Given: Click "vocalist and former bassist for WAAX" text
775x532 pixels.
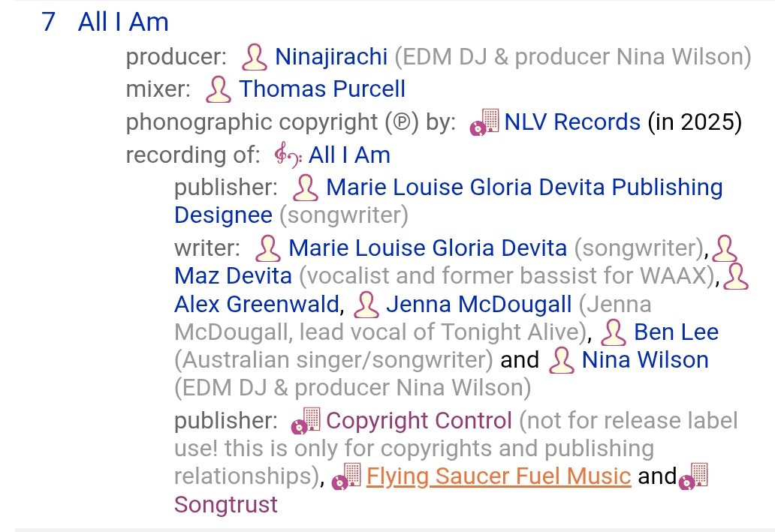Looking at the screenshot, I should 507,275.
